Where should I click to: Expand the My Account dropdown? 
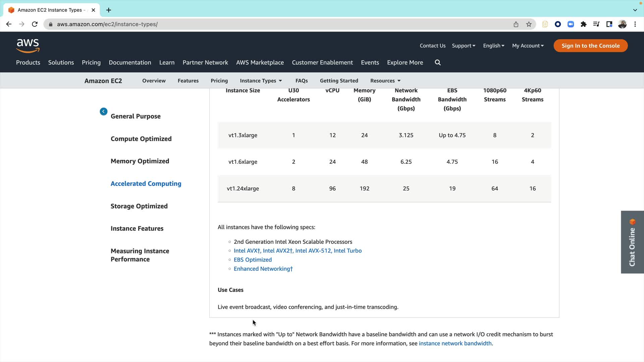528,46
